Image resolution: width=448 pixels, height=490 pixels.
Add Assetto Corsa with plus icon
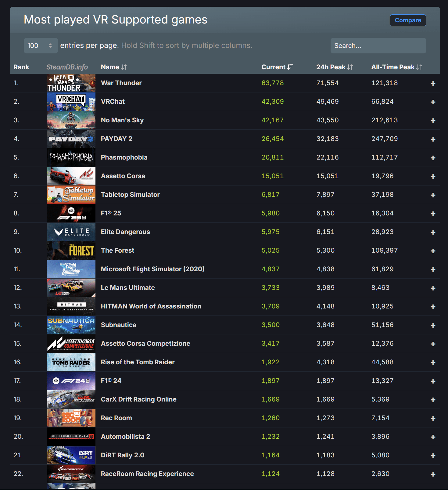433,176
